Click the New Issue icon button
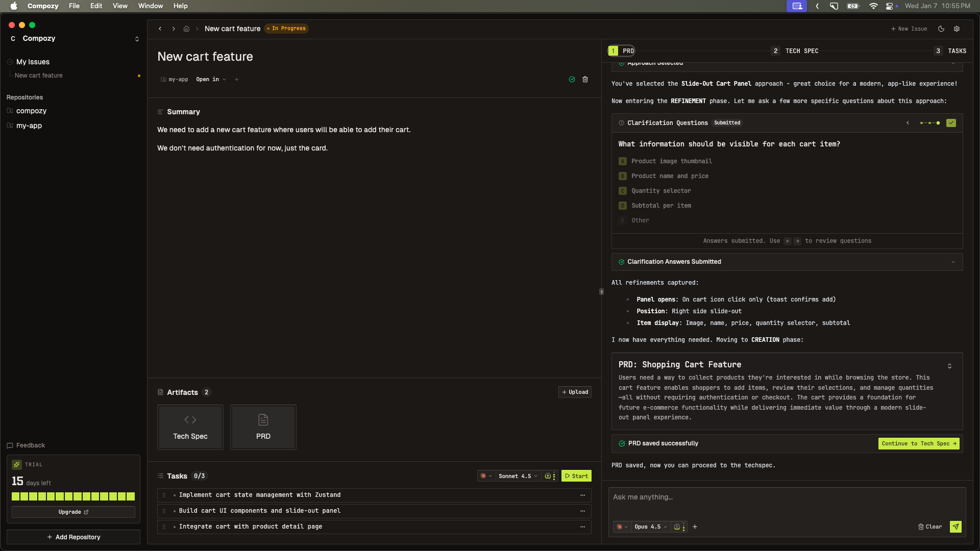 pos(909,29)
